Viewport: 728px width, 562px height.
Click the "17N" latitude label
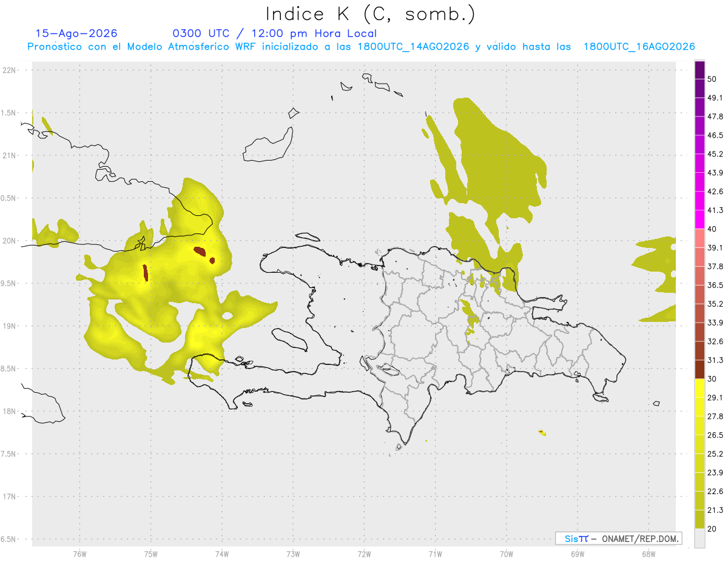pyautogui.click(x=9, y=497)
